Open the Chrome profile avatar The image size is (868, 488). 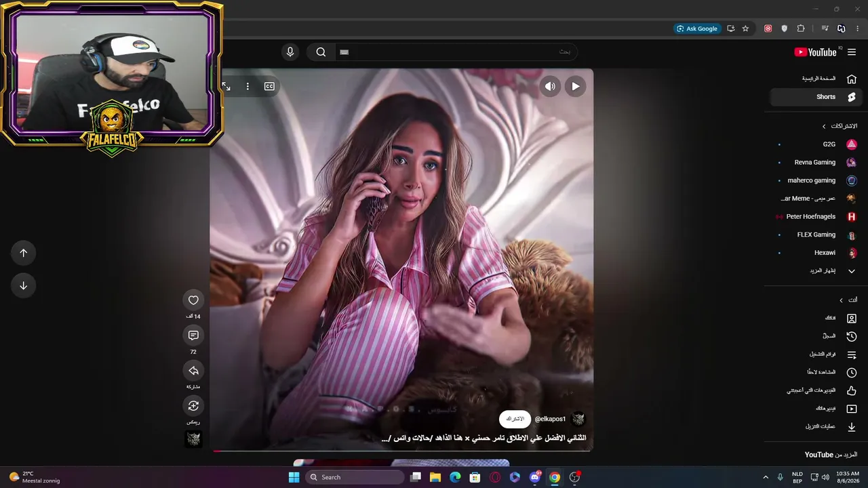click(841, 28)
